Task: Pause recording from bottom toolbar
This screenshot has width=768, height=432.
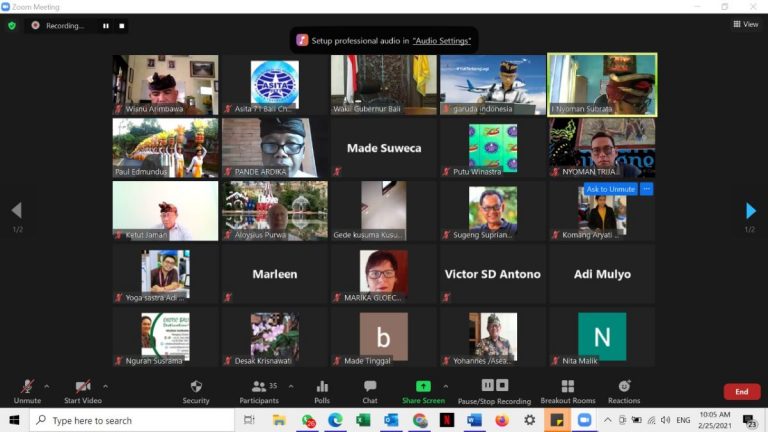Action: pos(487,385)
